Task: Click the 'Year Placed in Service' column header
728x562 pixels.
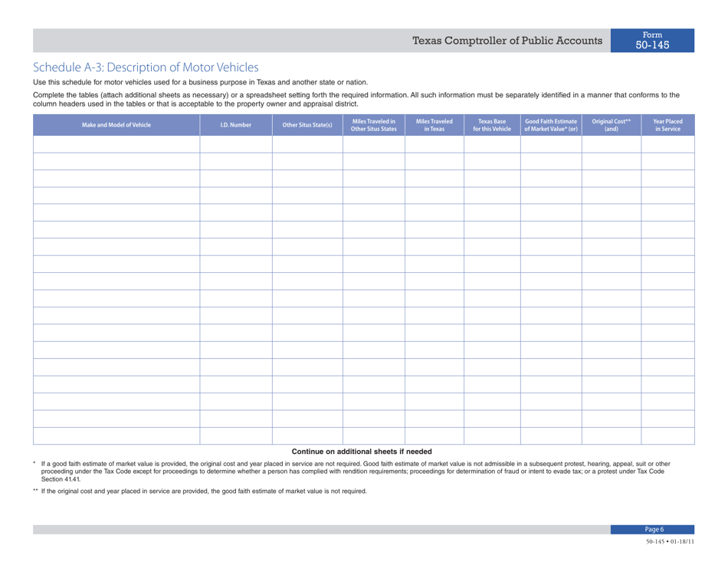Action: 667,124
